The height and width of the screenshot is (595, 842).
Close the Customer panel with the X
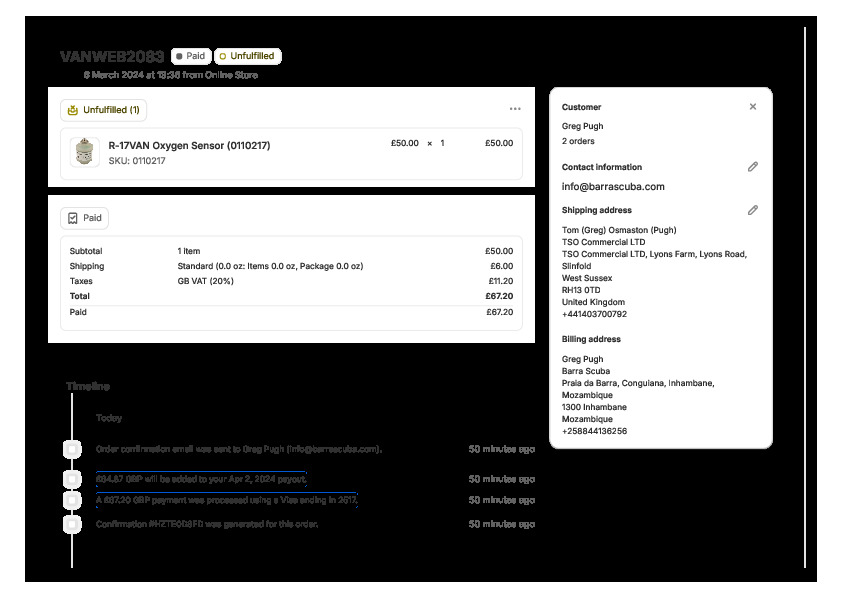pos(753,107)
